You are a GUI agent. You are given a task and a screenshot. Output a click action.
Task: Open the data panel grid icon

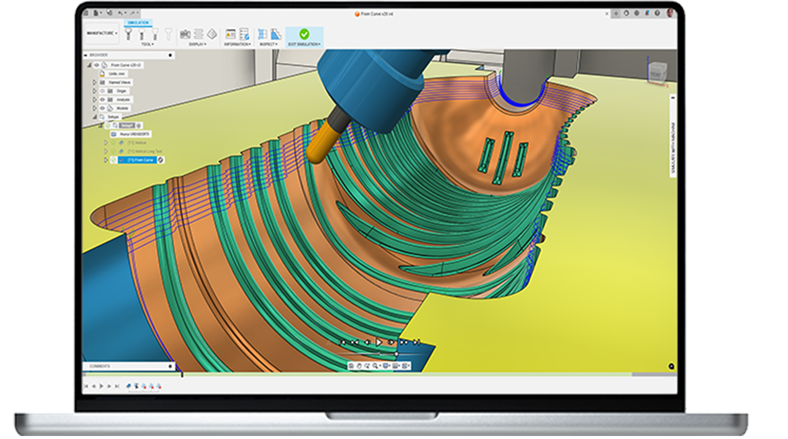tap(86, 13)
